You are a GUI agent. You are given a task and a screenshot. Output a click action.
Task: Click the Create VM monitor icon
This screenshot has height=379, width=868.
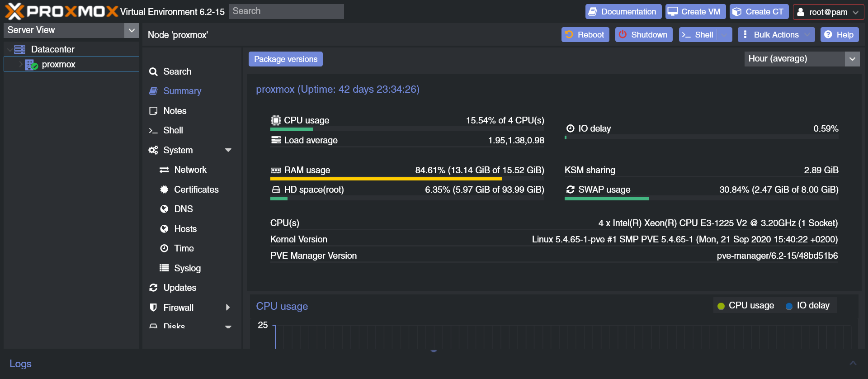tap(673, 12)
